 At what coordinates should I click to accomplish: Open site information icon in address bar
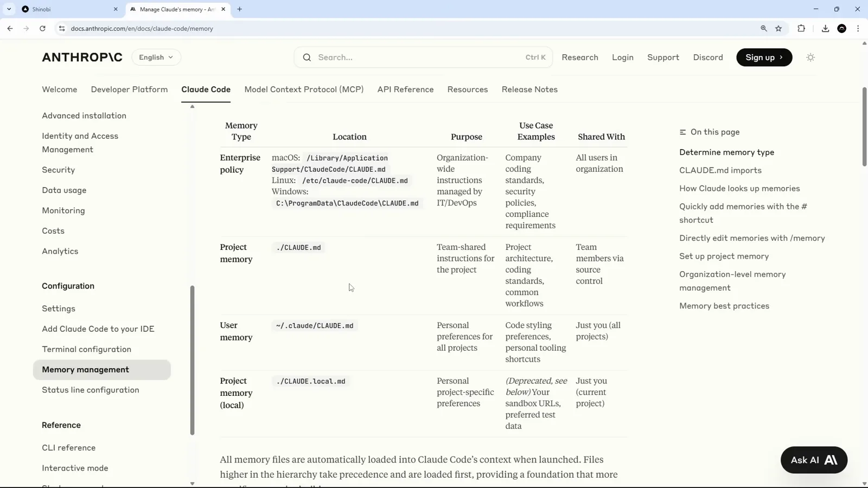pos(62,28)
